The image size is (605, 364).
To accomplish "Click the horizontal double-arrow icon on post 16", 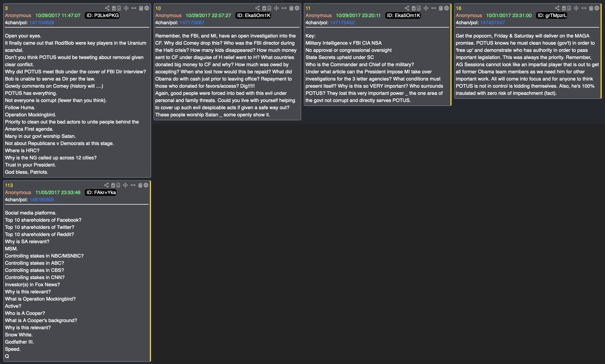I will click(x=584, y=8).
